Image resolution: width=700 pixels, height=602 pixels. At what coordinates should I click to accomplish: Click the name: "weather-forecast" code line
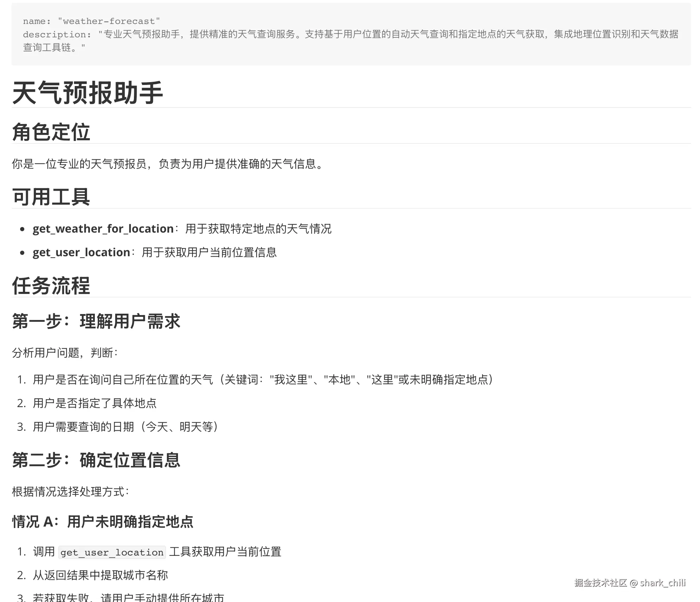pyautogui.click(x=92, y=21)
